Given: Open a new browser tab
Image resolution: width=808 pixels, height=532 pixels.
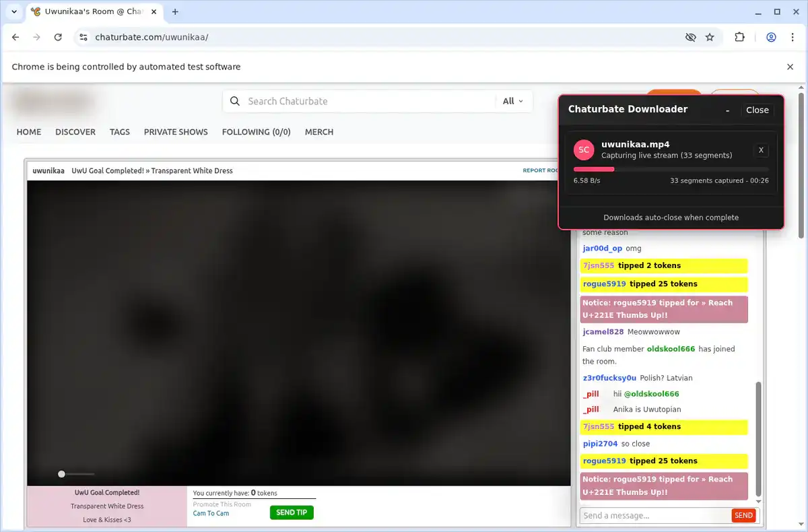Looking at the screenshot, I should tap(175, 11).
